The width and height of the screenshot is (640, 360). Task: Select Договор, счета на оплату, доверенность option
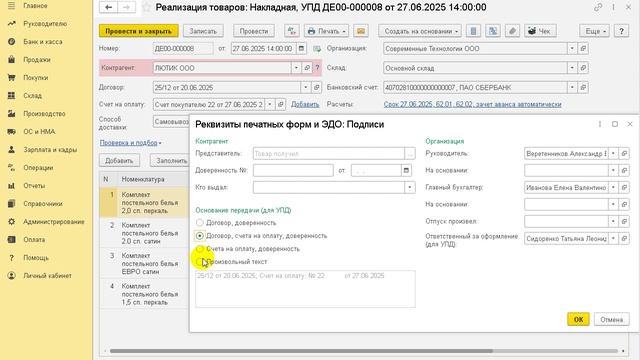point(200,236)
